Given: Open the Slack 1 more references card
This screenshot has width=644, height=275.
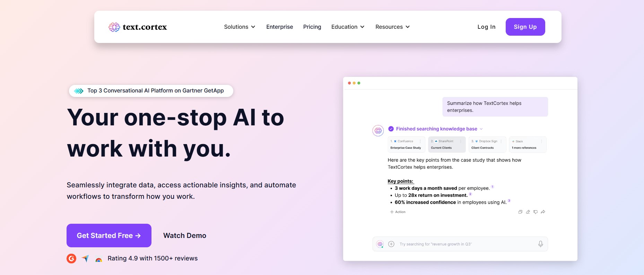Looking at the screenshot, I should click(x=528, y=144).
